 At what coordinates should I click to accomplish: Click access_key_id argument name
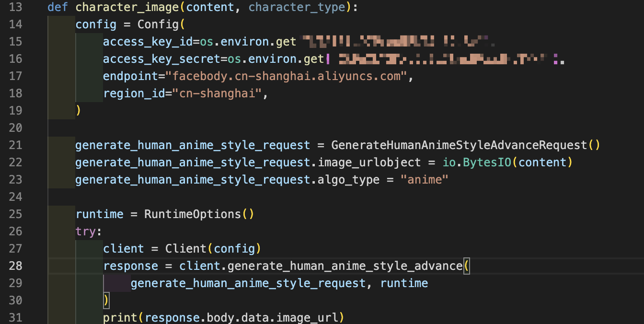pos(148,42)
